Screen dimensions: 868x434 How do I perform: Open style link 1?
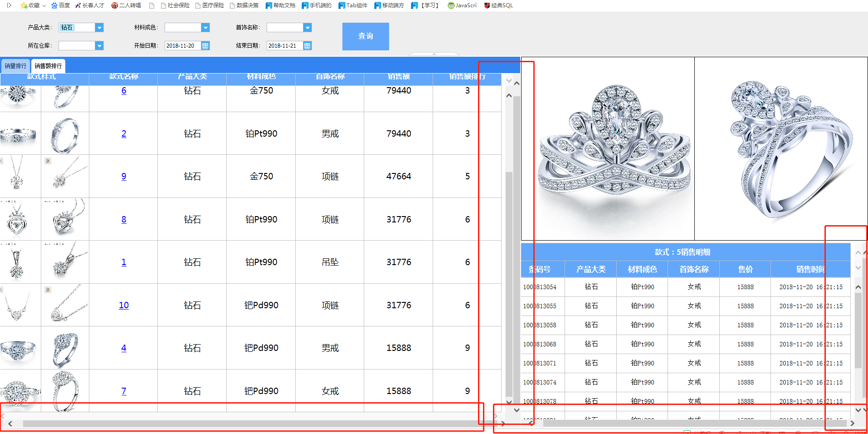click(x=124, y=262)
